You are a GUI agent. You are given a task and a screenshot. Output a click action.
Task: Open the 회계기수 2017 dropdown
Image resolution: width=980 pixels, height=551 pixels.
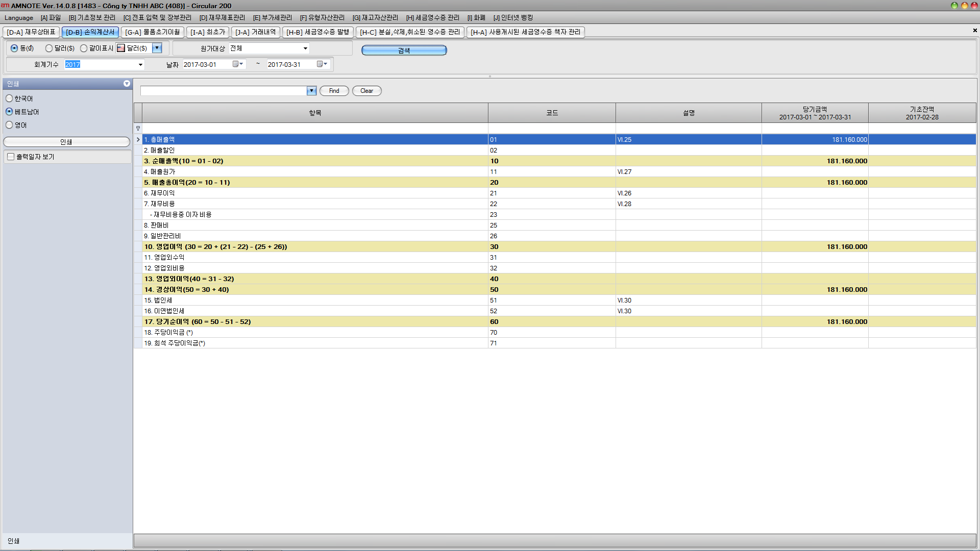point(140,65)
